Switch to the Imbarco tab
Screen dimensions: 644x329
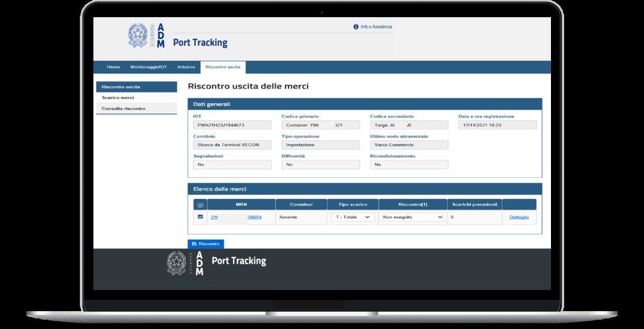[186, 67]
